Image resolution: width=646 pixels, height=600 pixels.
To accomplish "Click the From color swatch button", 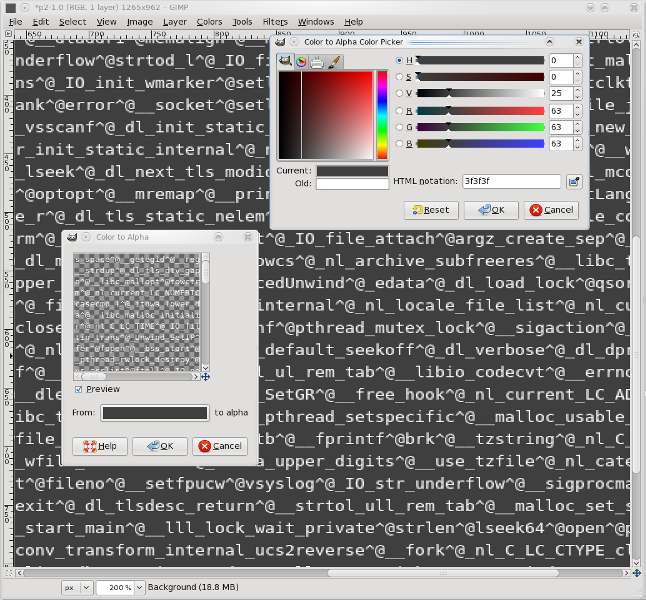I will [153, 412].
